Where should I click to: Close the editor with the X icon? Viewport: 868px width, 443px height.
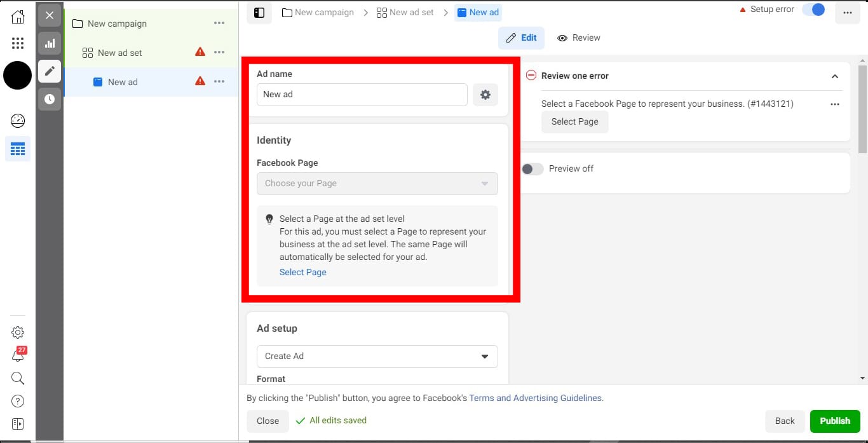click(50, 15)
